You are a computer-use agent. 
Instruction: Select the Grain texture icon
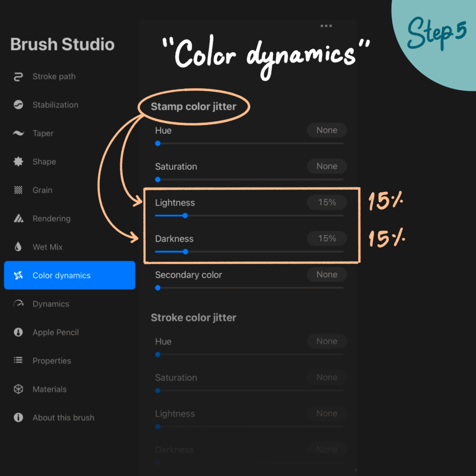click(18, 190)
